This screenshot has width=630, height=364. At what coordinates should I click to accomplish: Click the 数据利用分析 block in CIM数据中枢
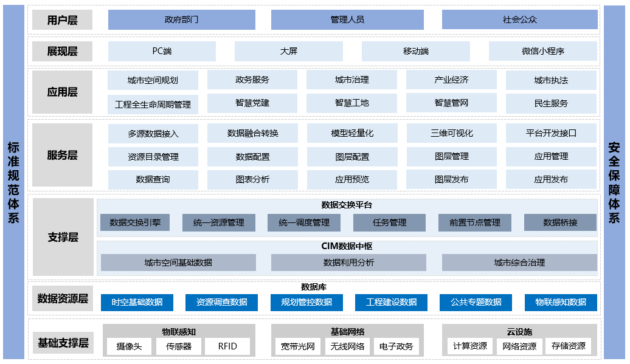click(348, 263)
